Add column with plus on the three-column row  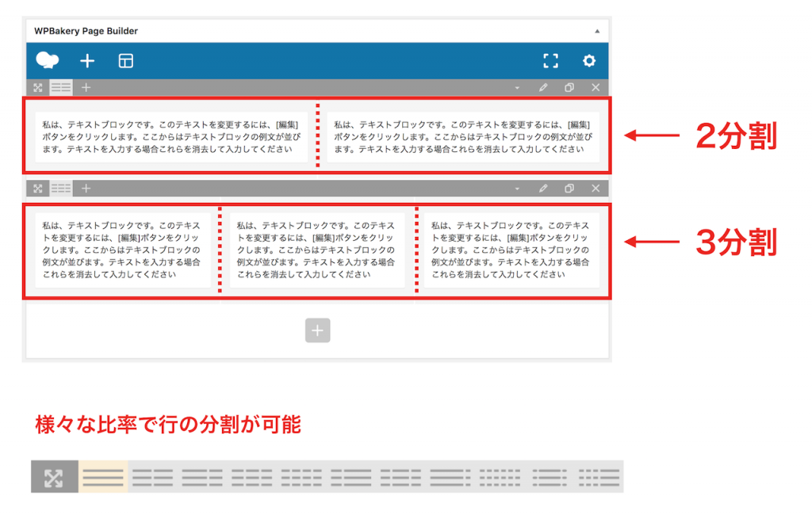click(86, 189)
